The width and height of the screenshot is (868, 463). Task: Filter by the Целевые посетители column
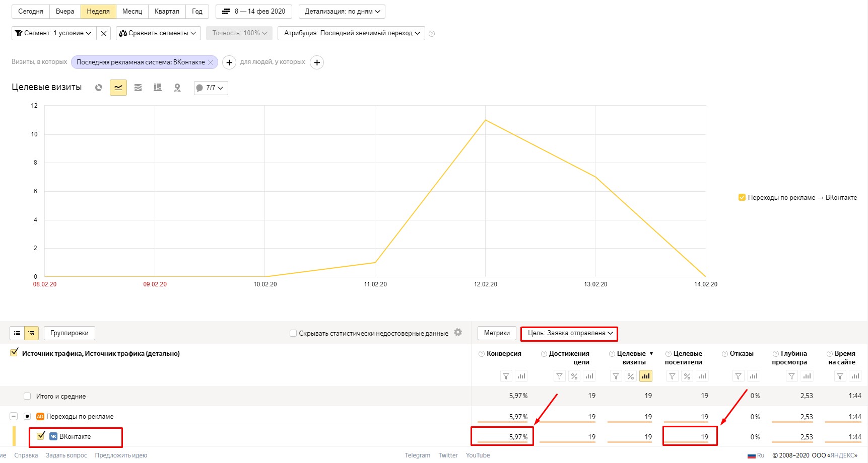[672, 376]
